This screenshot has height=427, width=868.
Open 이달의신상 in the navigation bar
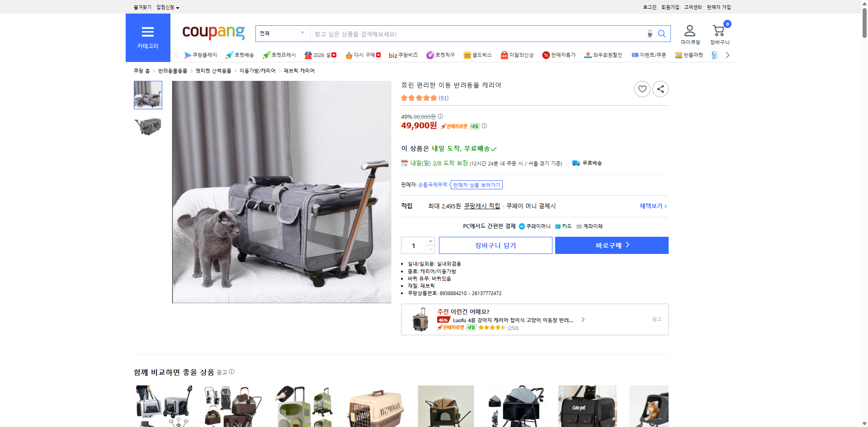(504, 55)
